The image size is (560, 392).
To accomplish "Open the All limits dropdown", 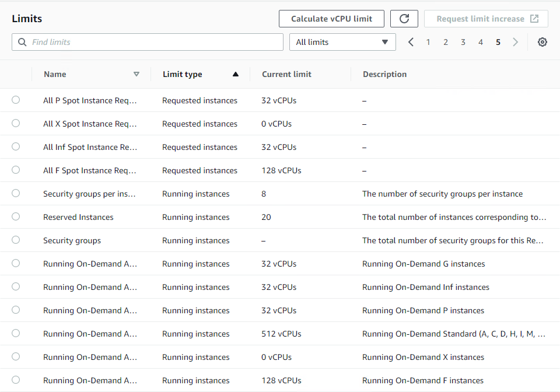I will coord(342,42).
